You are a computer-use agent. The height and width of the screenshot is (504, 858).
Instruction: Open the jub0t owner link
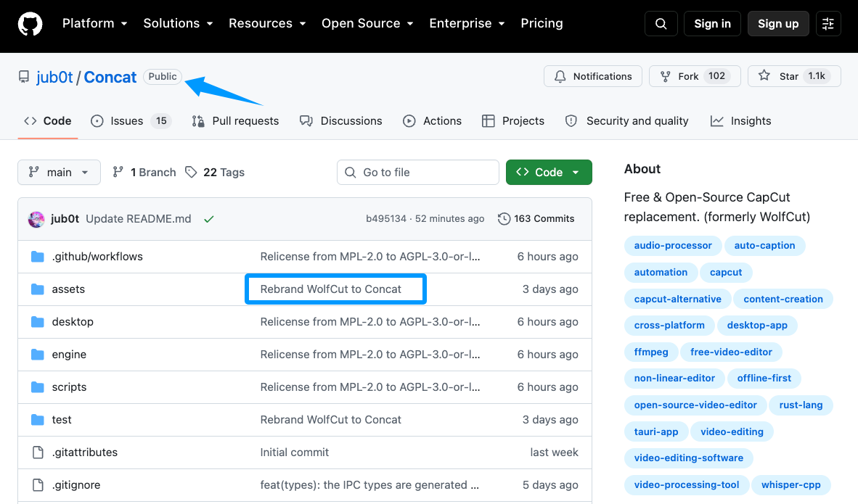tap(54, 77)
